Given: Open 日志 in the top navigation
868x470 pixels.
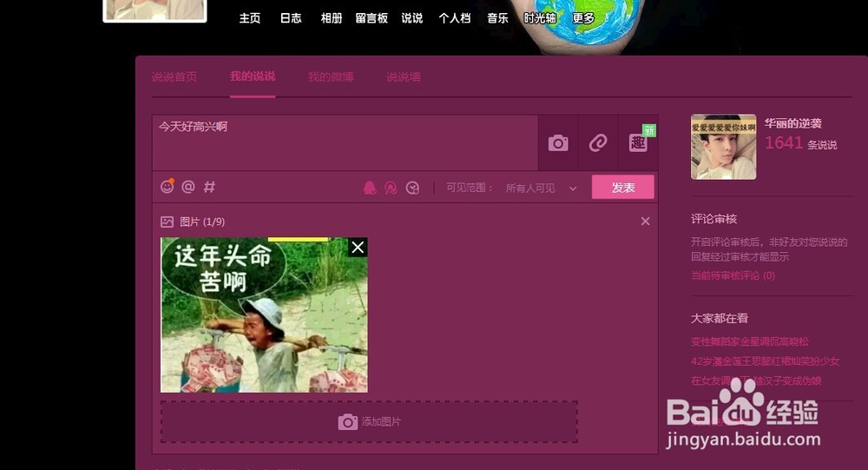Looking at the screenshot, I should [x=291, y=18].
